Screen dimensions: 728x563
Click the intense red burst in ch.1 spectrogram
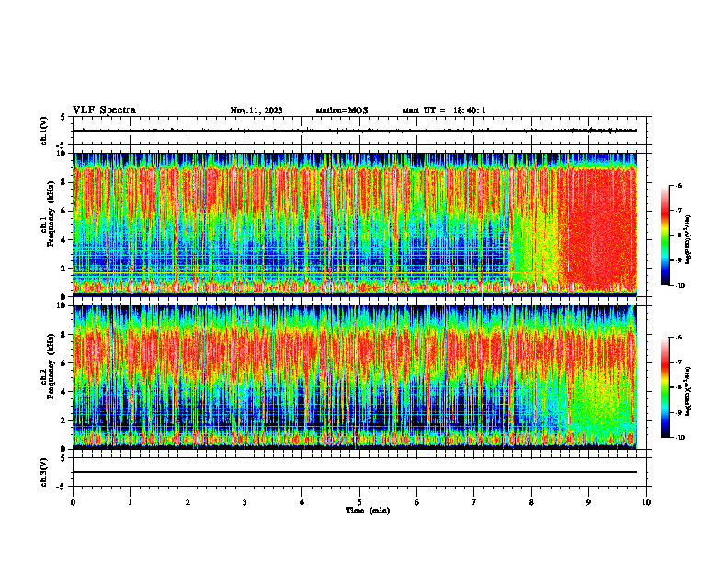(x=597, y=230)
